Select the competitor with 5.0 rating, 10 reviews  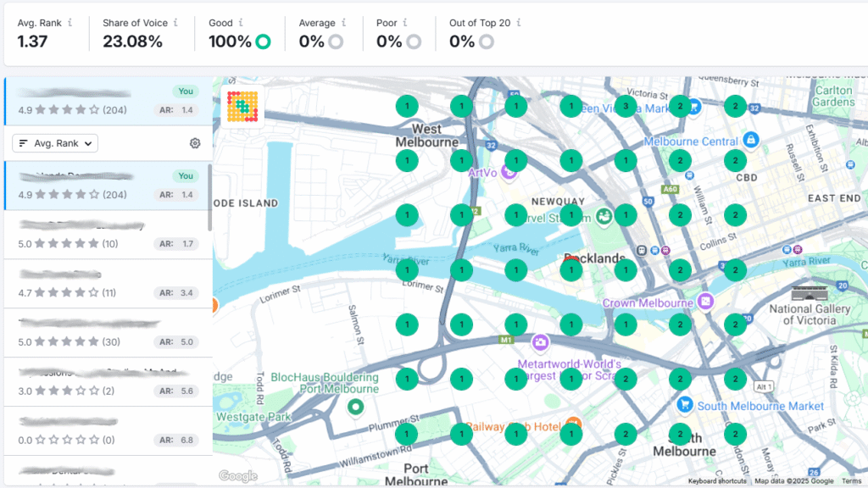pyautogui.click(x=106, y=235)
